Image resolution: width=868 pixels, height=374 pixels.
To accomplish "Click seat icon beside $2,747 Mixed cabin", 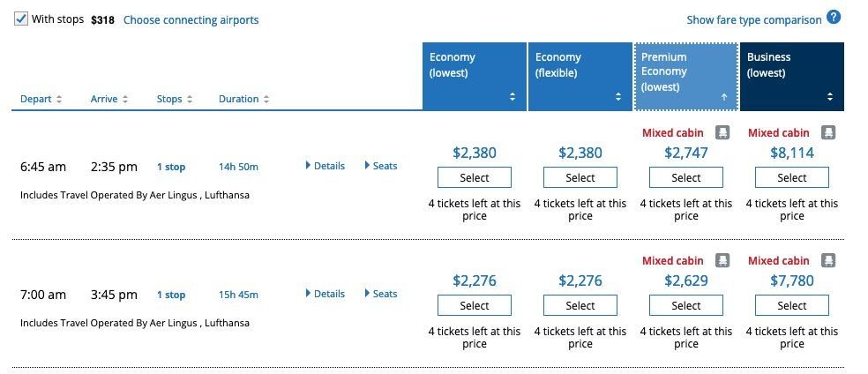I will pos(722,132).
